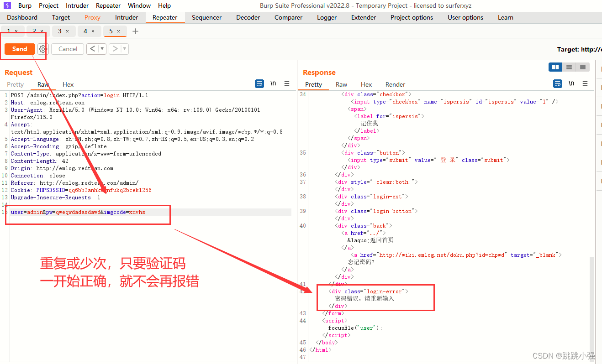Image resolution: width=602 pixels, height=364 pixels.
Task: Click the request body parameters line
Action: pyautogui.click(x=151, y=212)
